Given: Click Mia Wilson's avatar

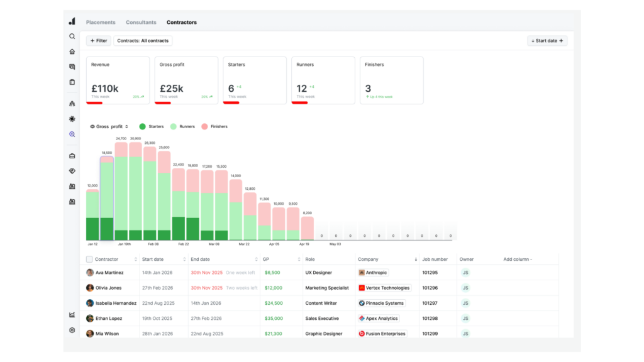Looking at the screenshot, I should click(x=89, y=333).
